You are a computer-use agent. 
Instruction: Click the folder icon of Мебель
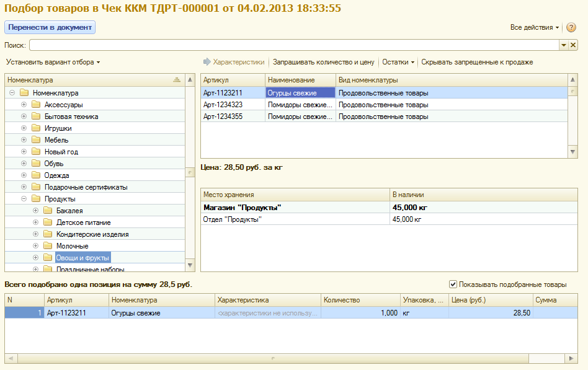pyautogui.click(x=36, y=140)
